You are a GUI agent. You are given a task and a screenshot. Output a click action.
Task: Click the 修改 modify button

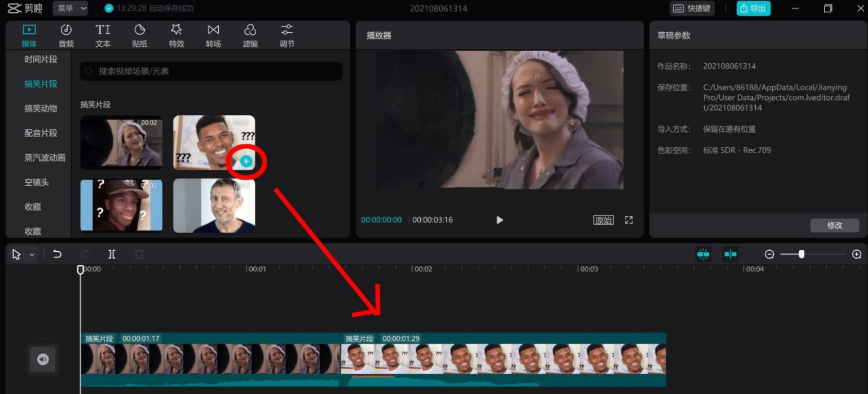835,225
